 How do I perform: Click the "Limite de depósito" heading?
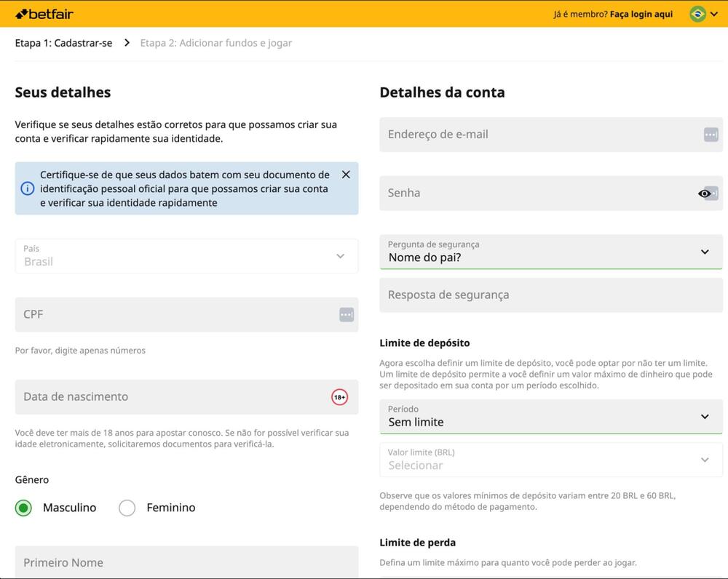424,343
